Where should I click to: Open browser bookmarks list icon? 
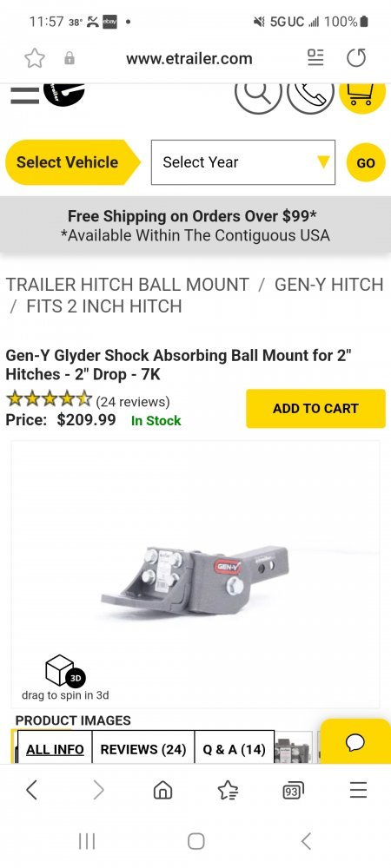228,790
